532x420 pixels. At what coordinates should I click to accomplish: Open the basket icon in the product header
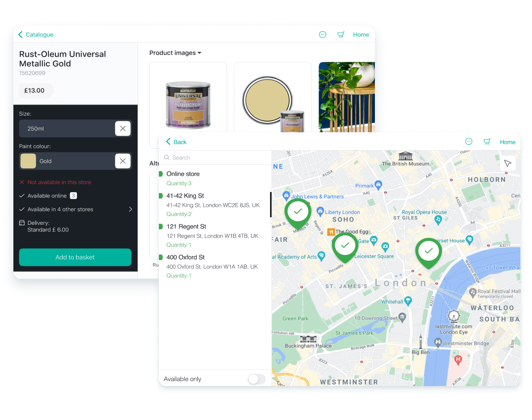341,34
